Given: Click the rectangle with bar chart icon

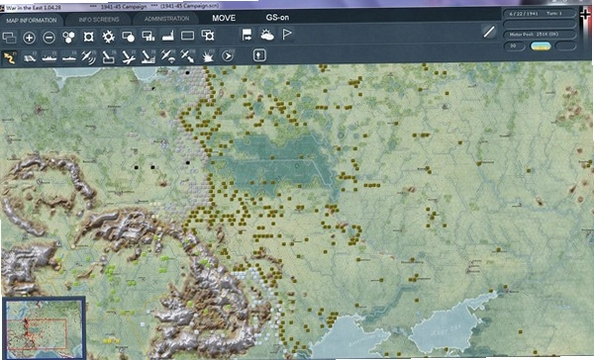Looking at the screenshot, I should tap(148, 36).
